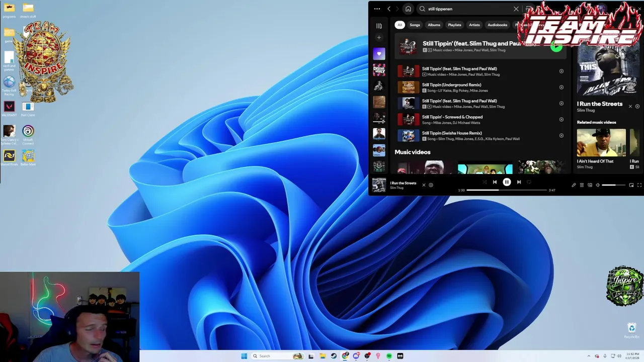Open the mini player icon
This screenshot has height=362, width=644.
[631, 185]
